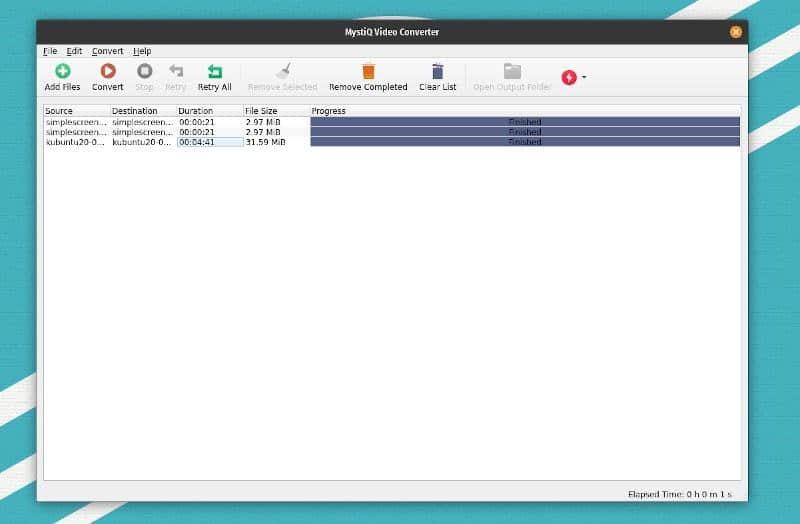Click the Retry arrow icon
This screenshot has height=524, width=800.
[x=176, y=71]
